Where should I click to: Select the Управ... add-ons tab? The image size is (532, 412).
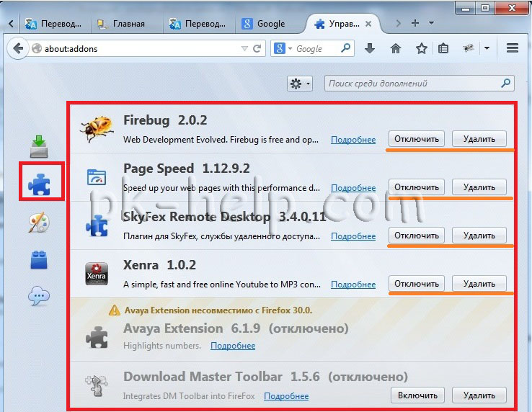342,24
